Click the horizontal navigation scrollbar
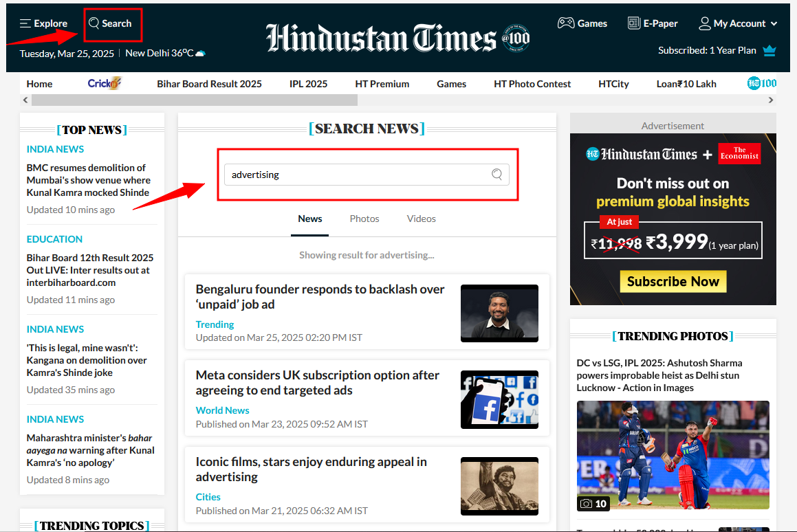This screenshot has height=532, width=797. point(194,100)
